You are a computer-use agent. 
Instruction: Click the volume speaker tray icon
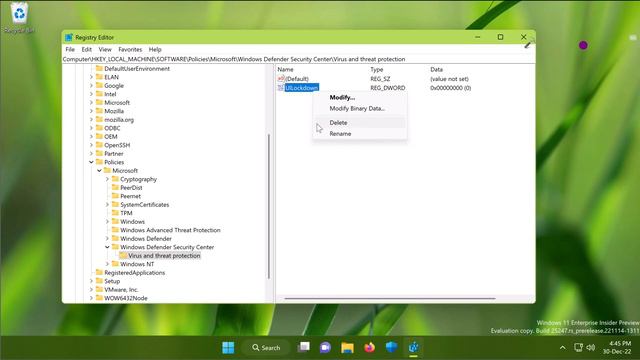[591, 347]
